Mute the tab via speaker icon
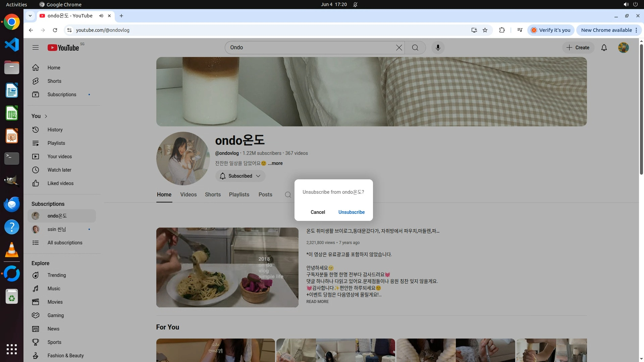The image size is (644, 362). click(101, 16)
